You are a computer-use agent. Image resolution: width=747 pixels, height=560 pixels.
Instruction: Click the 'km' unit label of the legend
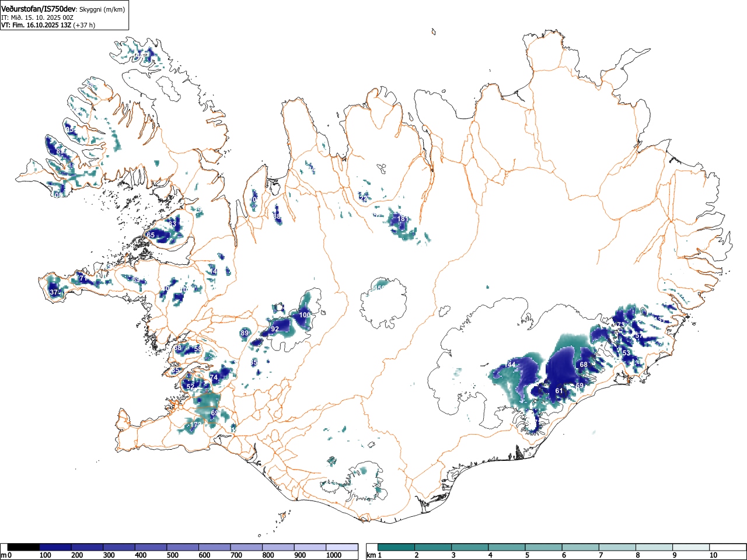click(371, 555)
